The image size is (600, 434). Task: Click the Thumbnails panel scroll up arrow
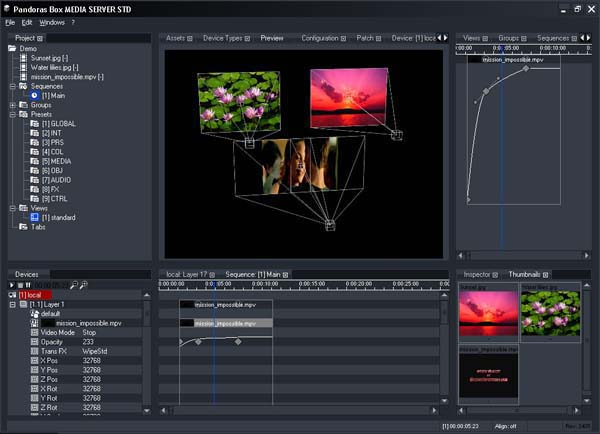587,286
